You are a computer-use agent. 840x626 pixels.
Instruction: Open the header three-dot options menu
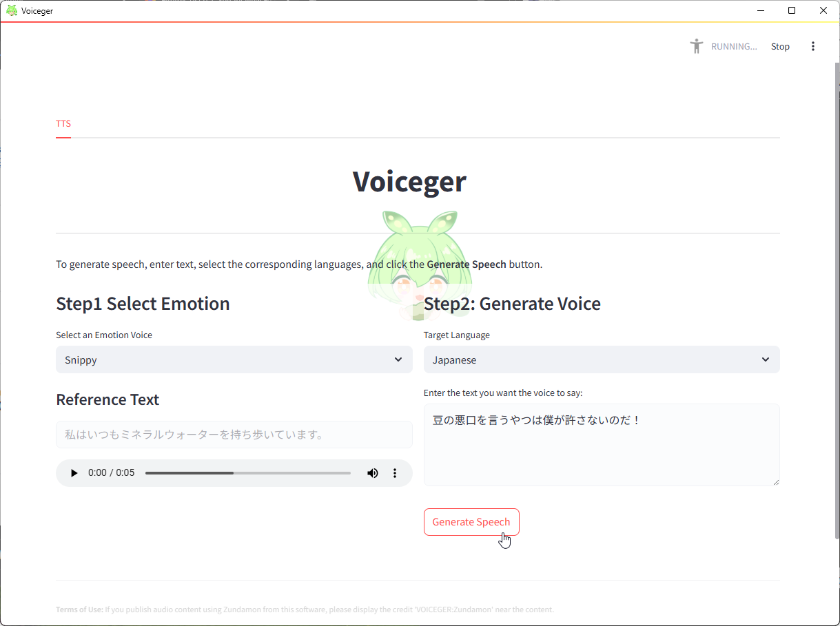tap(813, 45)
